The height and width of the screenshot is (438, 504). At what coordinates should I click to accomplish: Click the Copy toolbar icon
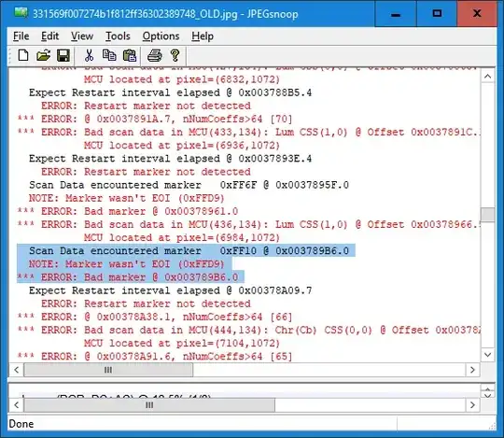109,56
